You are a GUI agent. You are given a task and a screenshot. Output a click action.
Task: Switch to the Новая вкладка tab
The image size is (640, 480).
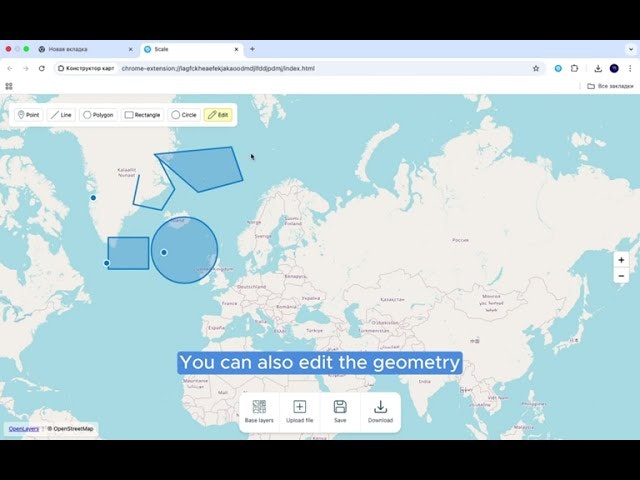(86, 49)
